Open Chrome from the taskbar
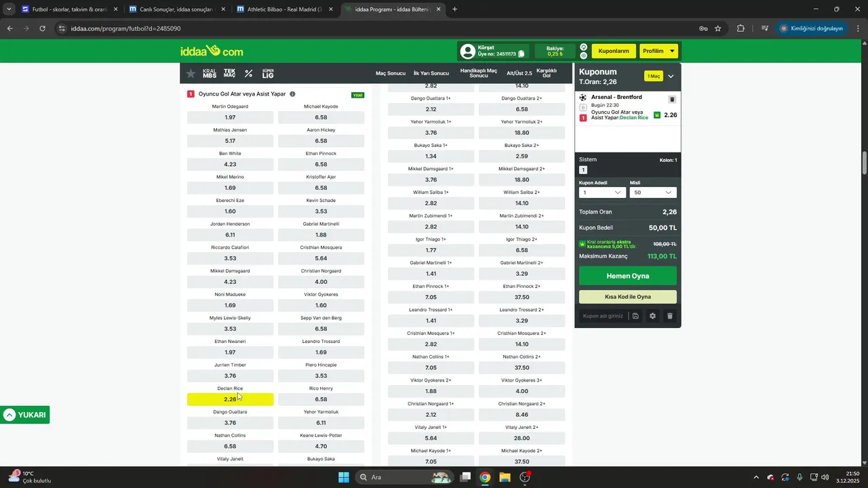The image size is (868, 488). [485, 477]
